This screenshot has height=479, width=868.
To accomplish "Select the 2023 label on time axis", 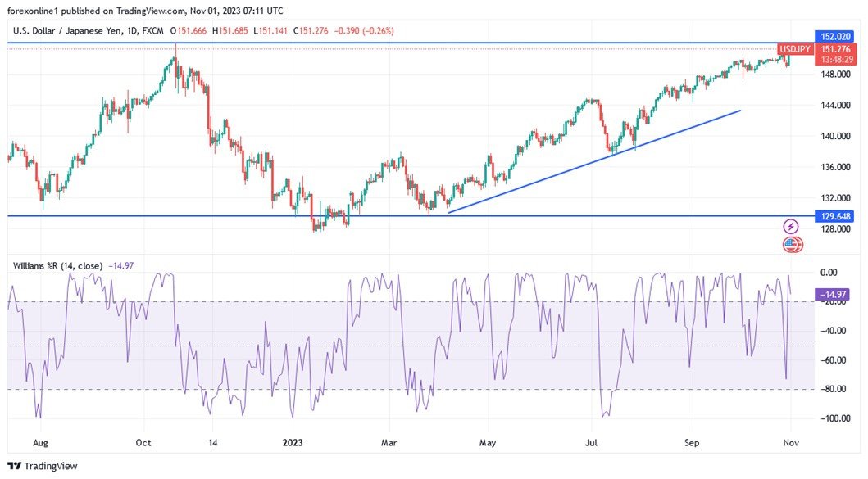I will tap(293, 442).
